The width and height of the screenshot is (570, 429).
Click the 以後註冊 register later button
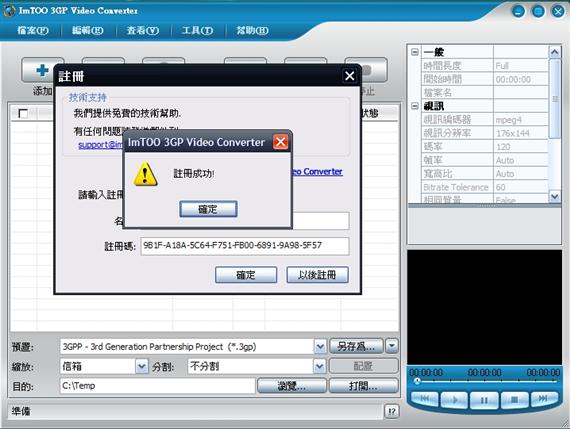click(x=317, y=275)
